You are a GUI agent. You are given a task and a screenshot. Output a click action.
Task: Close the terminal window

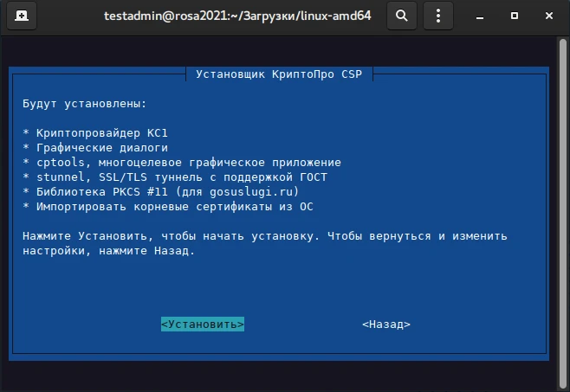point(549,16)
